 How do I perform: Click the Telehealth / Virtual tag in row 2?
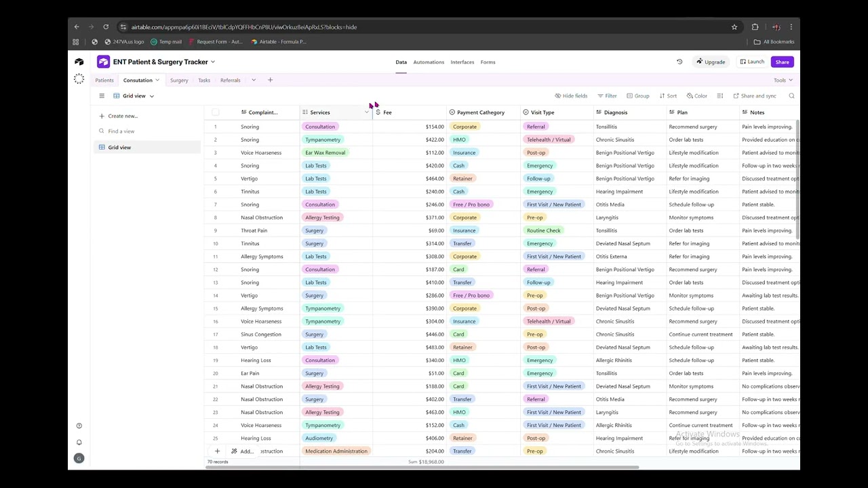(549, 140)
